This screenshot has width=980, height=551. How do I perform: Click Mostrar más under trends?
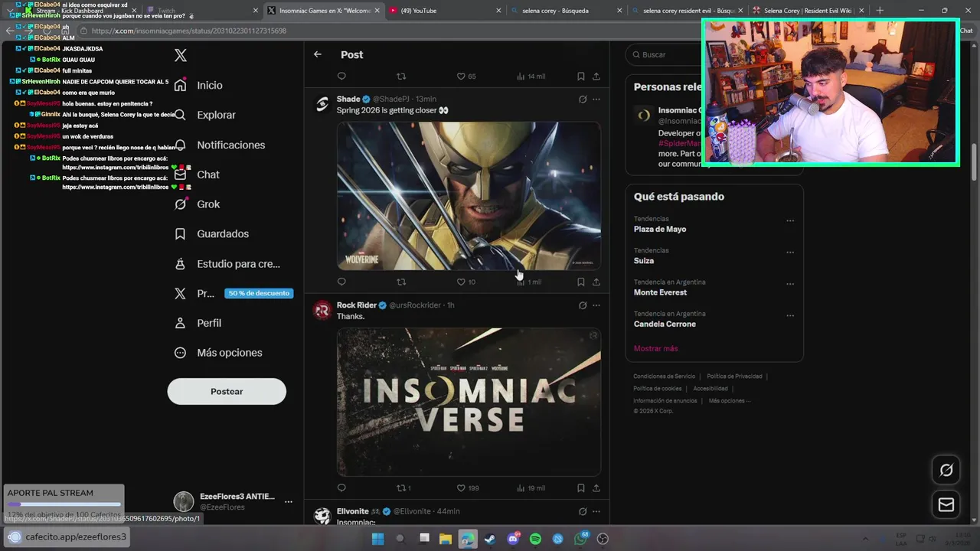655,348
